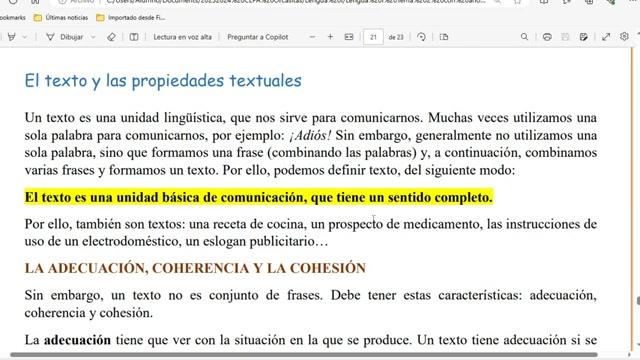Screen dimensions: 640x360
Task: Select the eraser tool
Action: (111, 37)
